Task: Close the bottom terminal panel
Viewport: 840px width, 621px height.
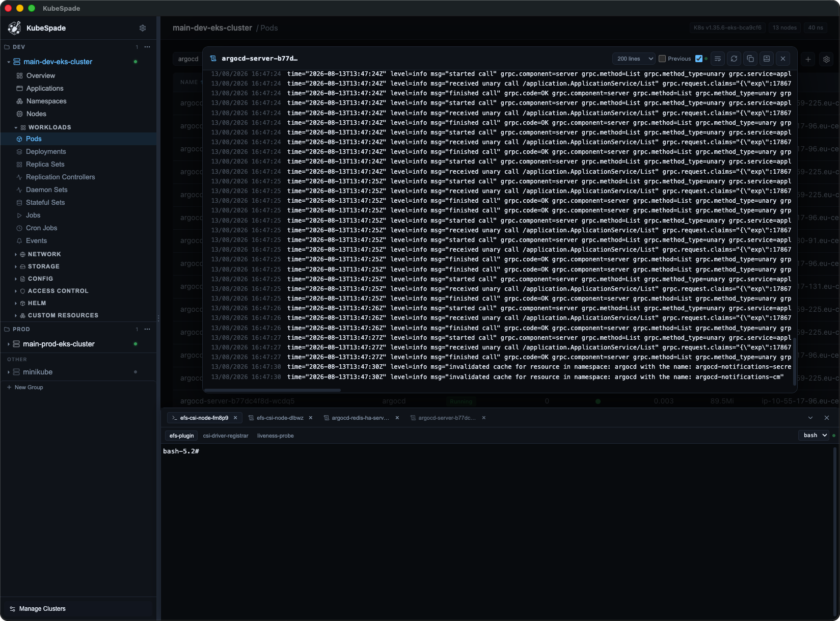Action: coord(827,418)
